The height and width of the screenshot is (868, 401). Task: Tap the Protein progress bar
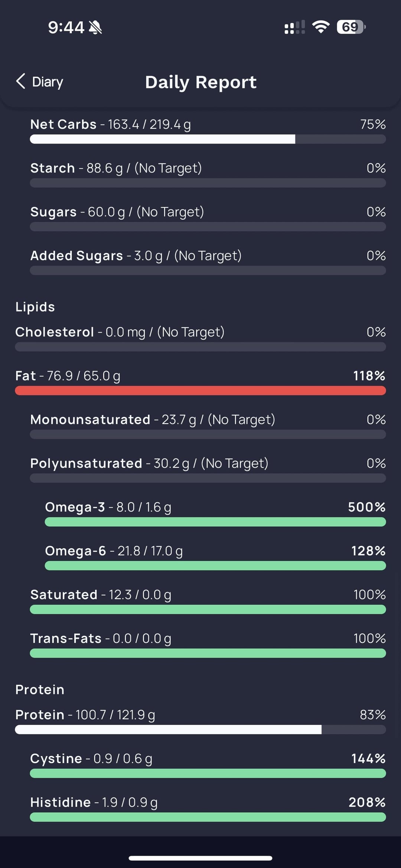200,730
